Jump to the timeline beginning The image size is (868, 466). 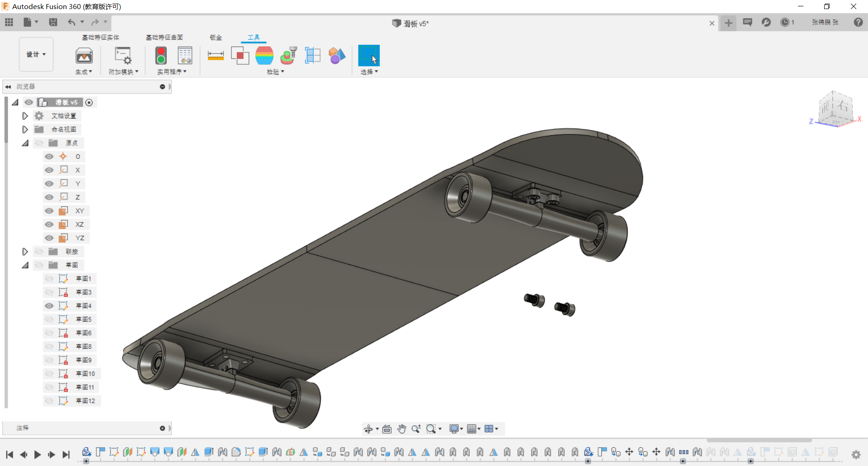pos(9,455)
